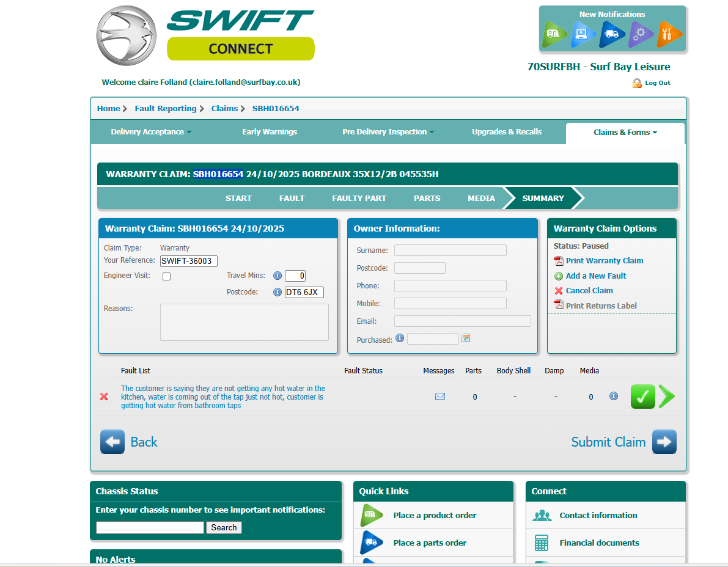Click the Place a parts order link
This screenshot has height=567, width=728.
pos(430,543)
